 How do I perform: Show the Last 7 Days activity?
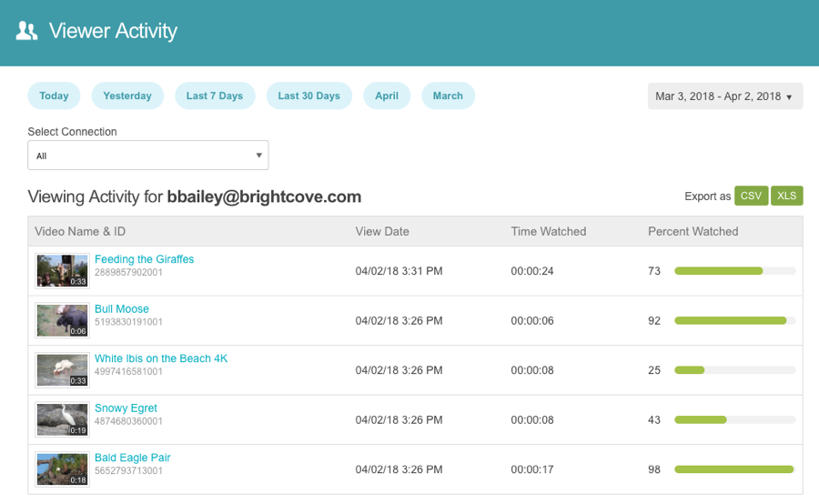point(215,96)
